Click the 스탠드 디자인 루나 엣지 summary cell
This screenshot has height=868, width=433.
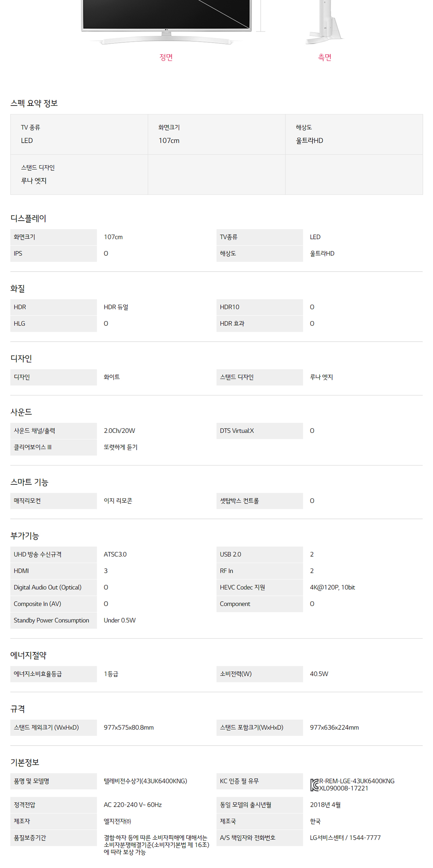[79, 174]
